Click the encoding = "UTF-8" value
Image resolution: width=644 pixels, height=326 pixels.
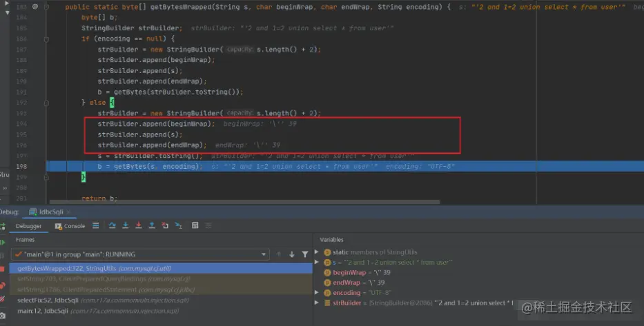pos(380,293)
